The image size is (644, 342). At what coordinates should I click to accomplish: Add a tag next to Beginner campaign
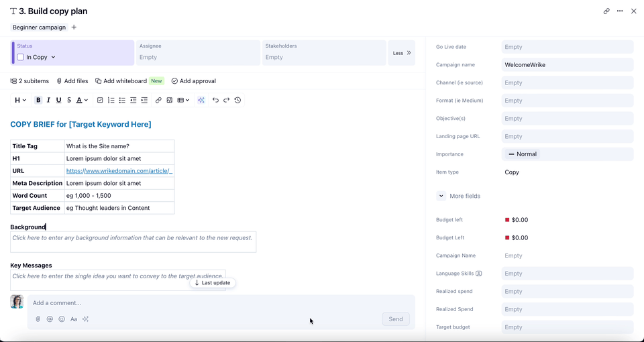[x=74, y=27]
